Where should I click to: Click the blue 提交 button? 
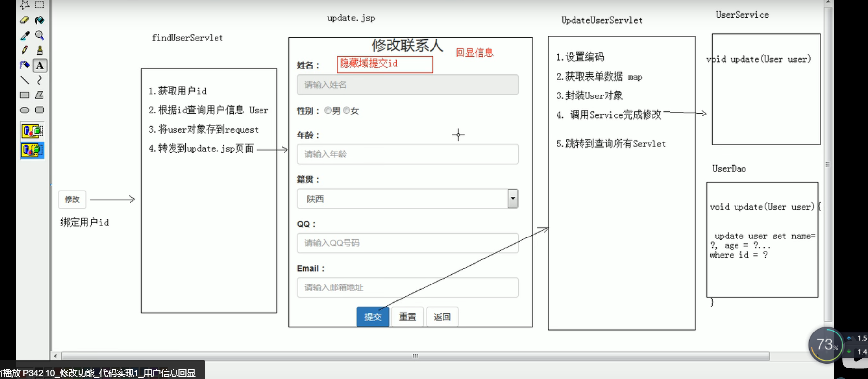pyautogui.click(x=373, y=317)
